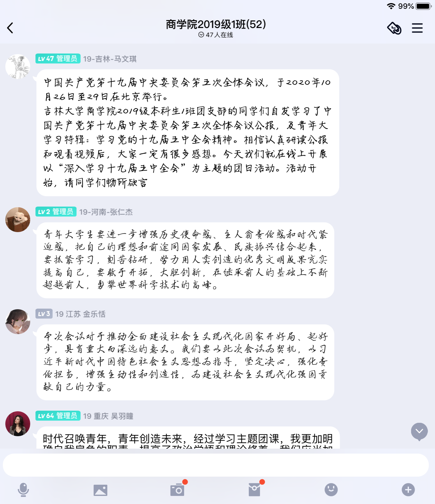Image resolution: width=435 pixels, height=504 pixels.
Task: Tap the group title 商学院2019级1班(52)
Action: [x=216, y=24]
